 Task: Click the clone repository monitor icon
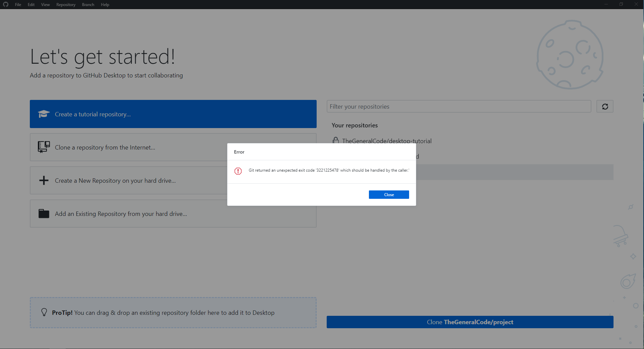(x=44, y=147)
